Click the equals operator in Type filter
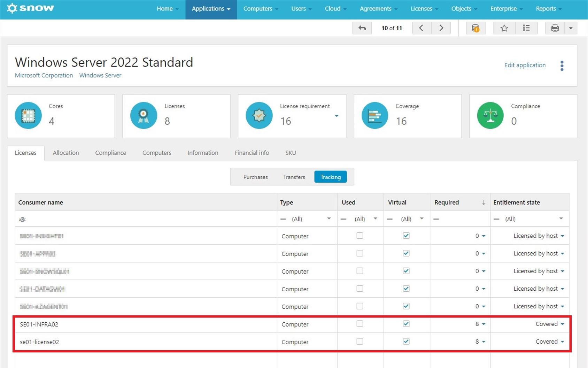The image size is (588, 368). [x=283, y=219]
